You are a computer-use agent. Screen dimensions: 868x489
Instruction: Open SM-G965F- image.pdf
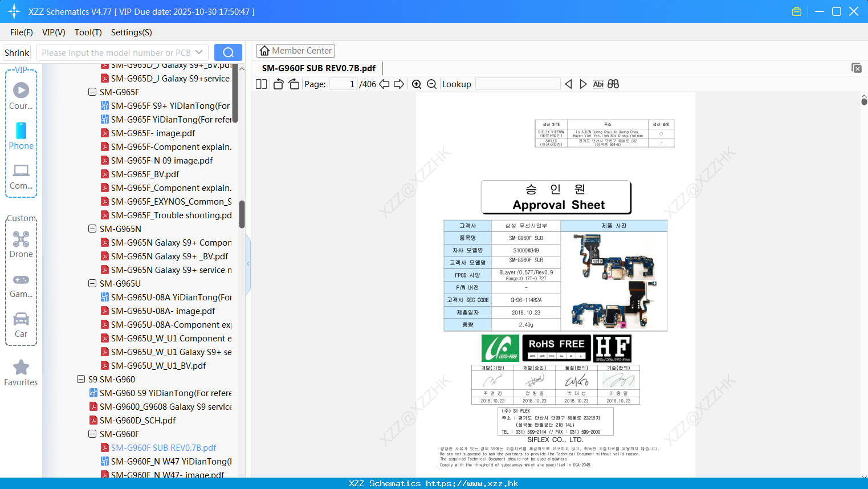(x=153, y=133)
